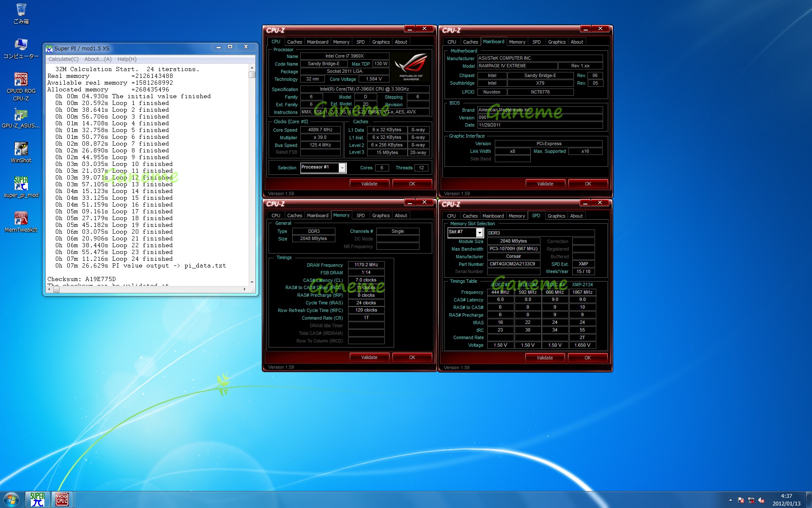Click the Southbridge value X79
This screenshot has width=812, height=508.
tap(540, 83)
